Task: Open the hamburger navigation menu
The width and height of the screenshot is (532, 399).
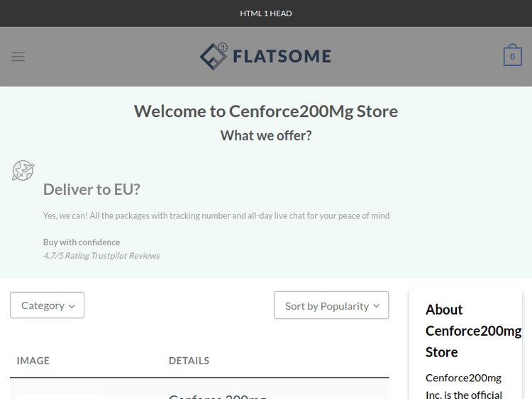Action: pyautogui.click(x=18, y=57)
